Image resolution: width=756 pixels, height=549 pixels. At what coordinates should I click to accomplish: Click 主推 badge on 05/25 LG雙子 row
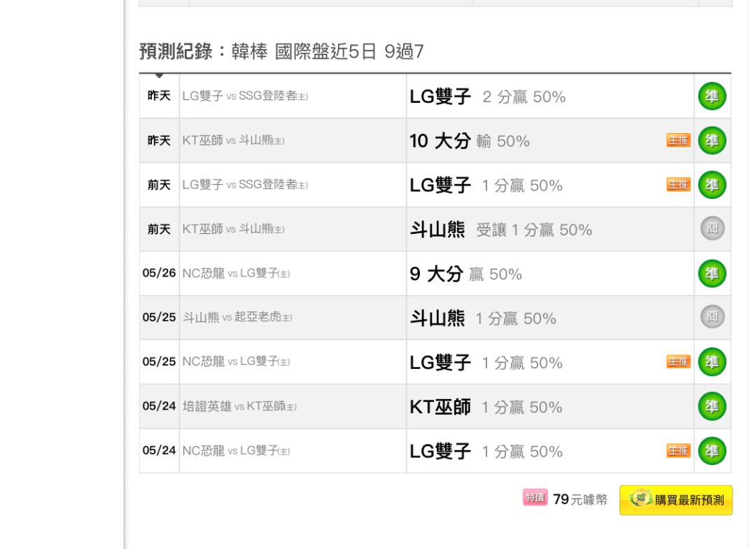point(678,362)
